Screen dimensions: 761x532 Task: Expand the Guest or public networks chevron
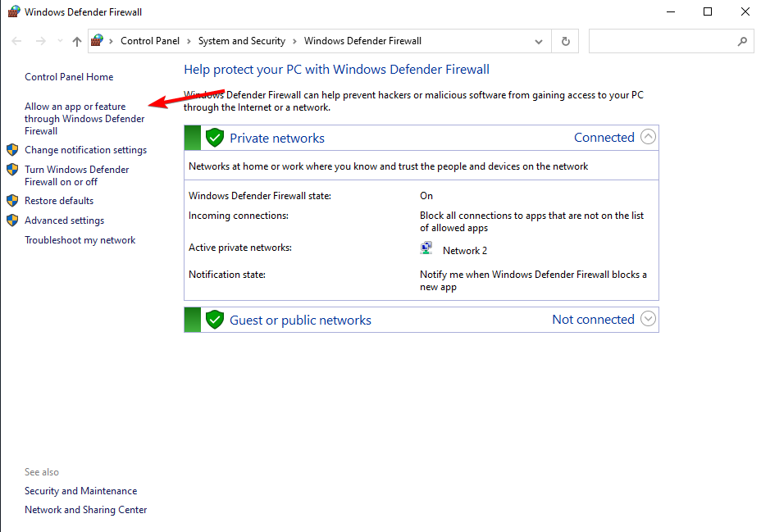[x=648, y=319]
